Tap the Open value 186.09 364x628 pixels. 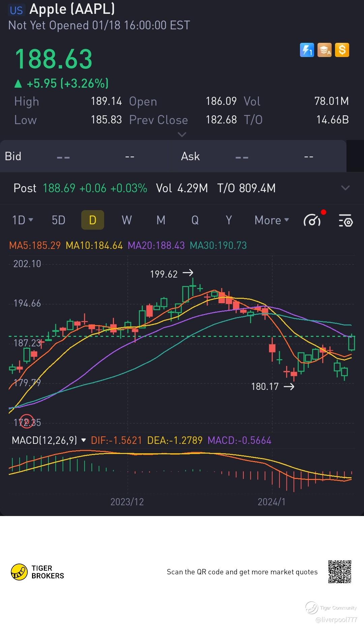click(221, 101)
